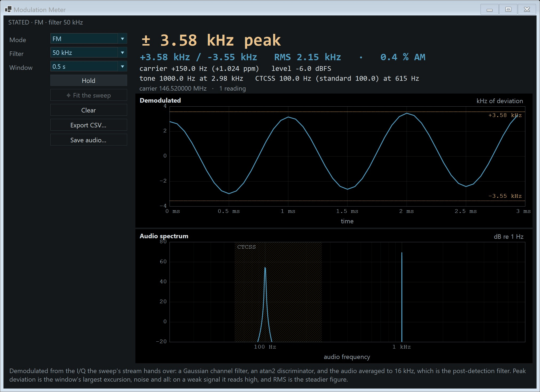Click the '0.4 % AM' reading
The height and width of the screenshot is (392, 540).
(403, 57)
